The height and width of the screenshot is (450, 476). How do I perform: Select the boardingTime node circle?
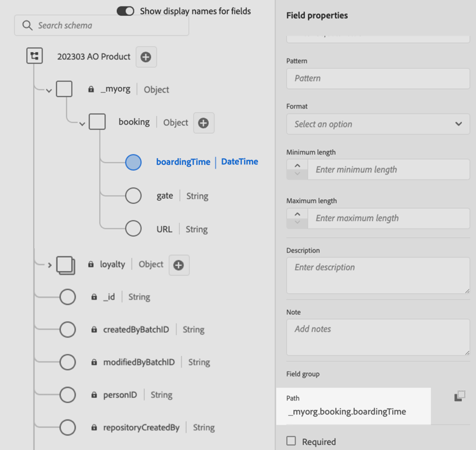pyautogui.click(x=133, y=162)
